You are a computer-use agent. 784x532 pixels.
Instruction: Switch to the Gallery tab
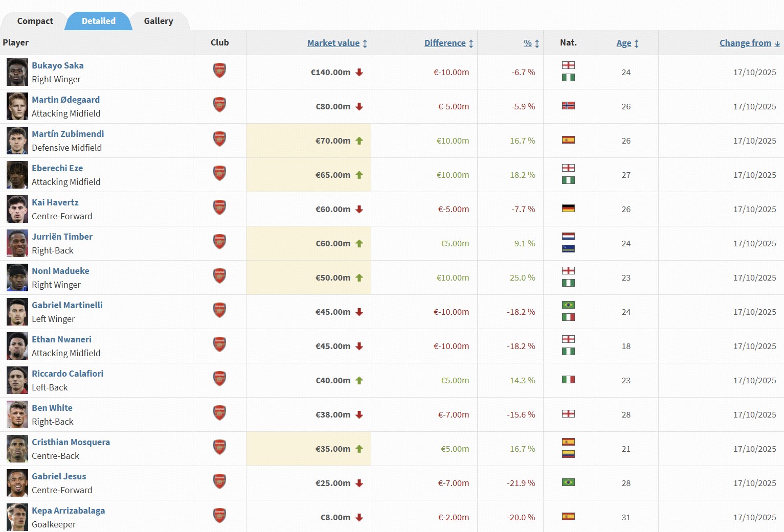[x=158, y=21]
